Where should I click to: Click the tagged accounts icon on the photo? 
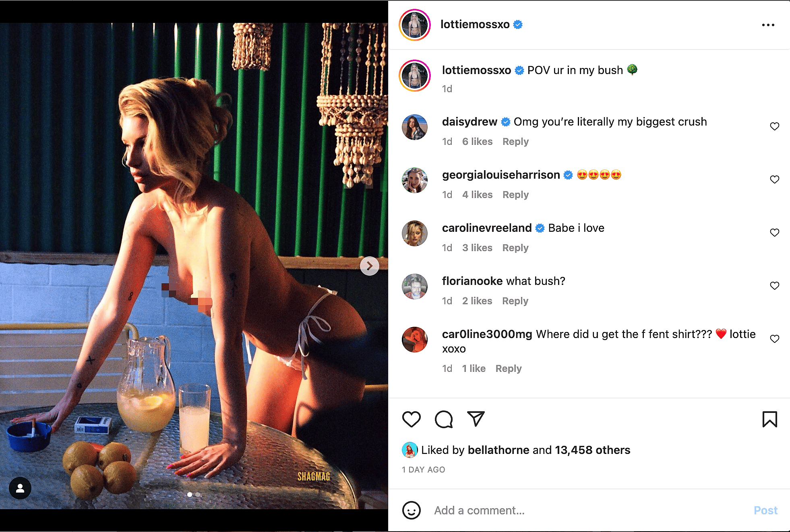point(19,488)
